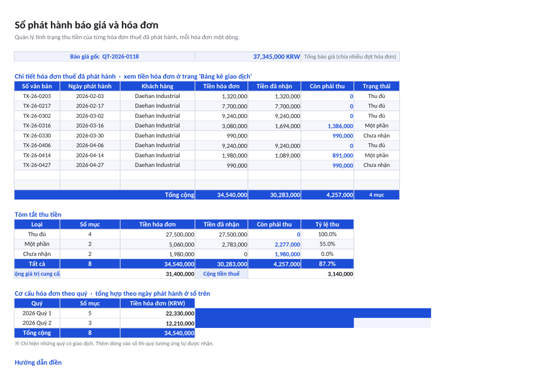Click the Quý 1 blue data bar
The height and width of the screenshot is (392, 554).
313,313
